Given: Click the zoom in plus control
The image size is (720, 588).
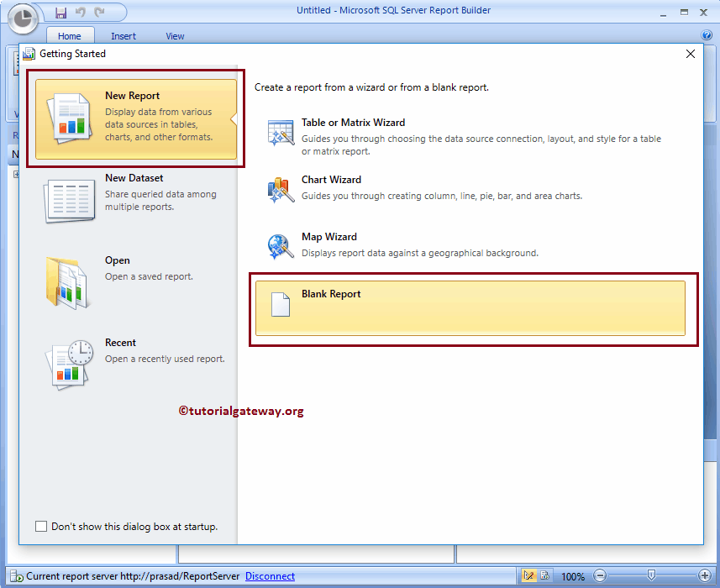Looking at the screenshot, I should pos(704,575).
